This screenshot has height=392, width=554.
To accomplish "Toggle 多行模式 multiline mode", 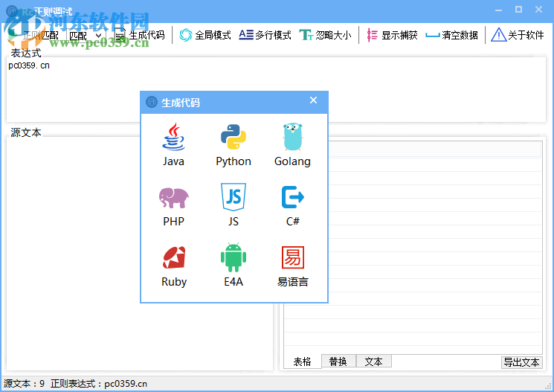I will pyautogui.click(x=265, y=35).
